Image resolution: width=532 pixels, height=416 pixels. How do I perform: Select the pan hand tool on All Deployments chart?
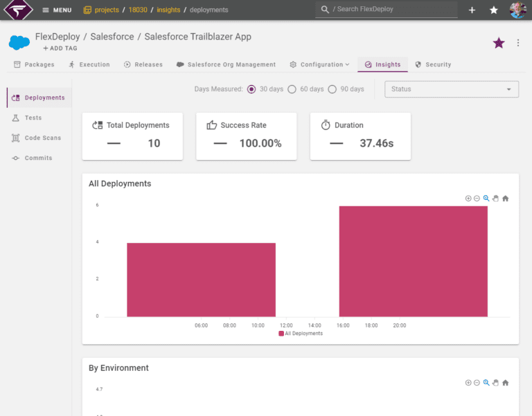click(x=495, y=199)
